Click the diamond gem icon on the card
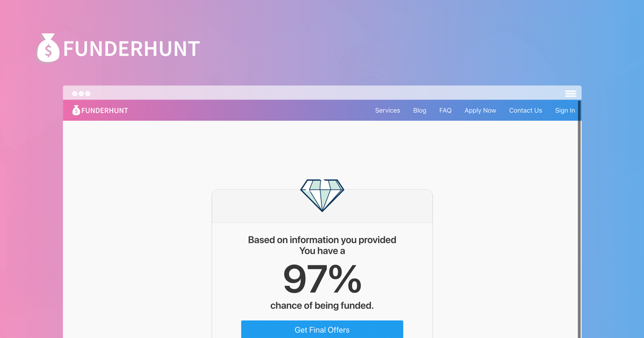This screenshot has width=644, height=338. click(321, 195)
